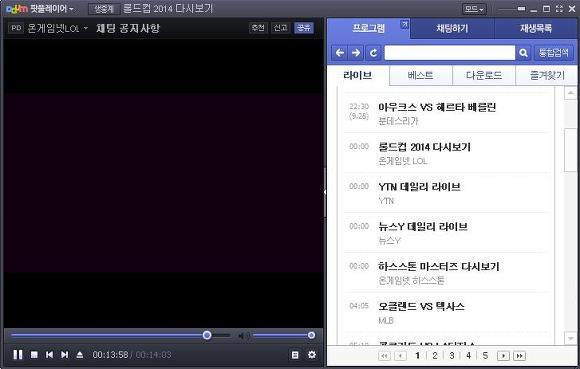Click the 통합검색 button
This screenshot has height=369, width=580.
tap(554, 53)
